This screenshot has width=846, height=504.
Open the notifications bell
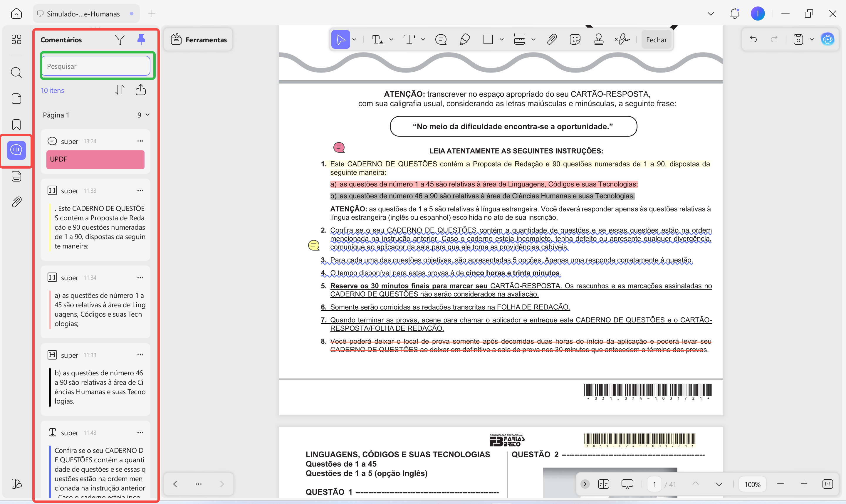[x=735, y=14]
